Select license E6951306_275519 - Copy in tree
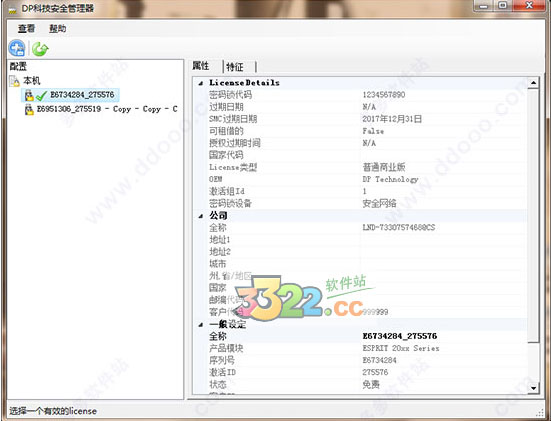 click(x=107, y=109)
